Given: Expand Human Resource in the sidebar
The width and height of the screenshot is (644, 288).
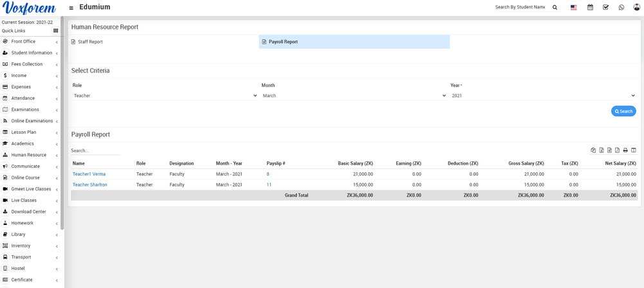Looking at the screenshot, I should pyautogui.click(x=29, y=155).
